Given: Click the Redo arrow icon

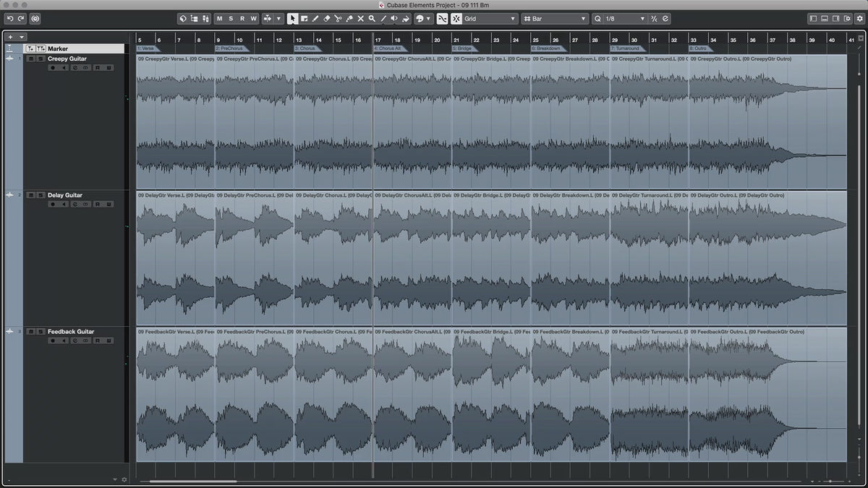Looking at the screenshot, I should click(x=21, y=19).
